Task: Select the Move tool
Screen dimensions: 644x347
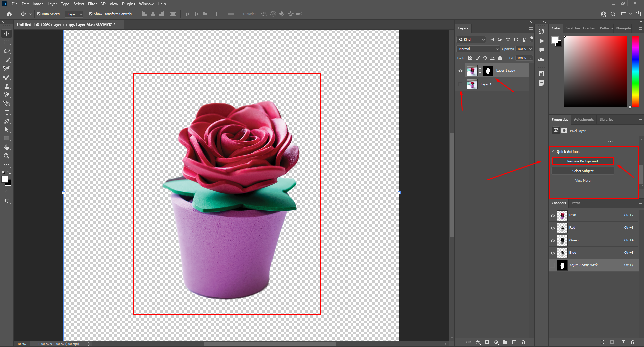Action: point(7,33)
